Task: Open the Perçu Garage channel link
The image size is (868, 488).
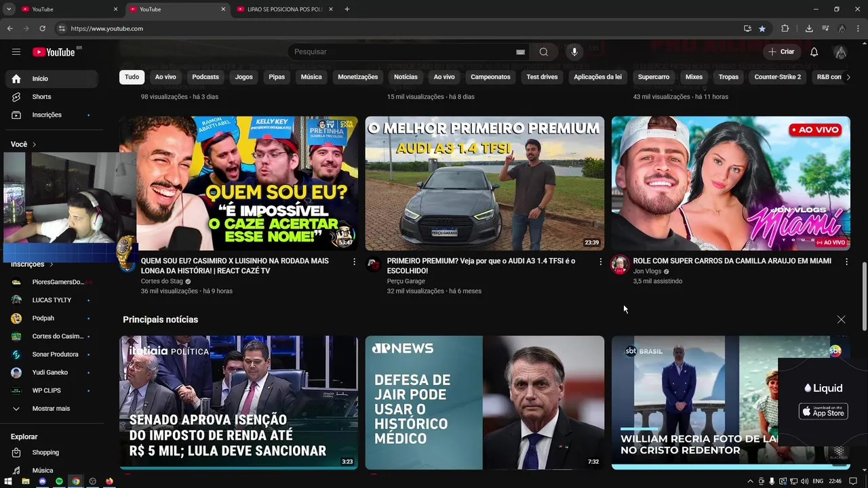Action: pyautogui.click(x=406, y=281)
